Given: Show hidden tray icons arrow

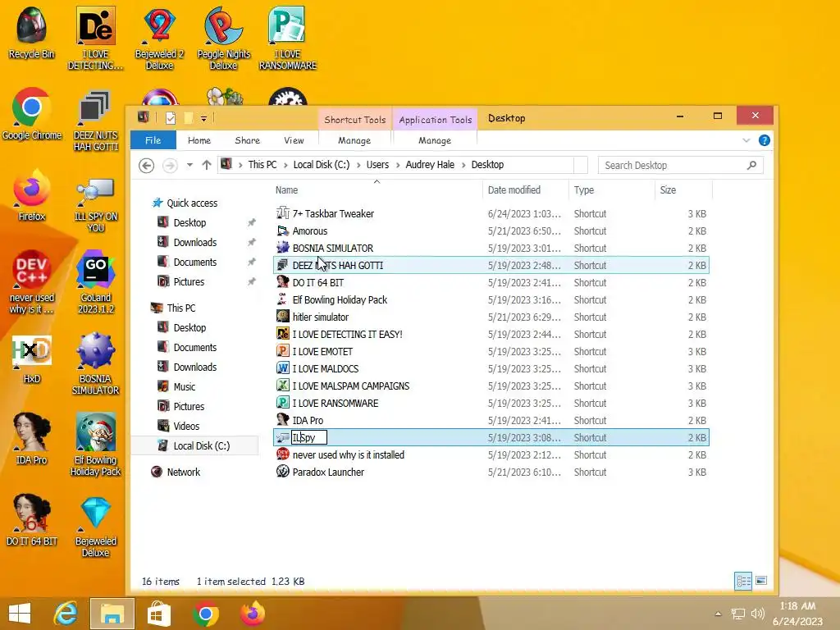Looking at the screenshot, I should 718,614.
